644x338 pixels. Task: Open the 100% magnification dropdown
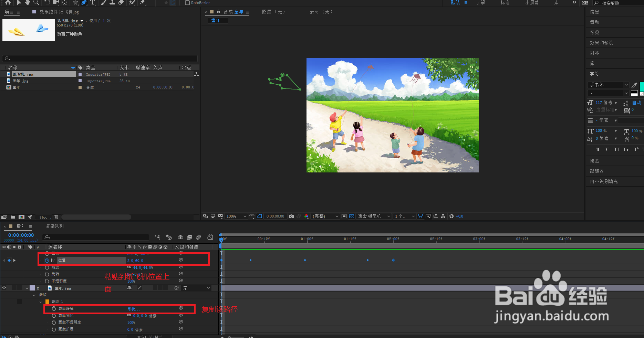pos(237,216)
